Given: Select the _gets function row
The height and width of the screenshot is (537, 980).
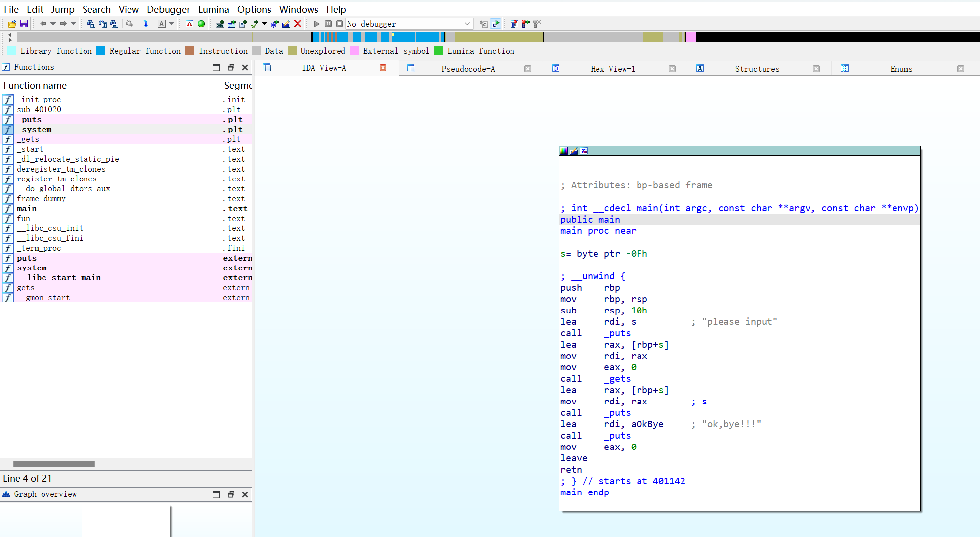Looking at the screenshot, I should [126, 139].
